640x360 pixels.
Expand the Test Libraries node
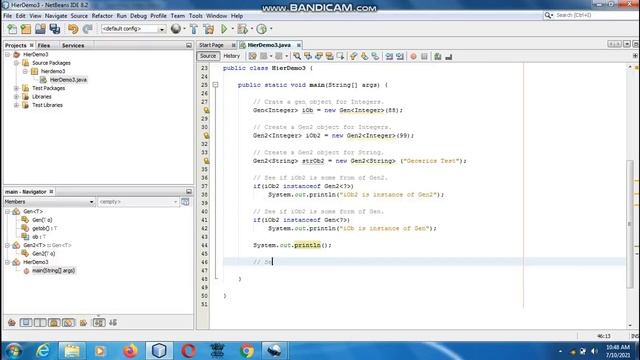click(x=16, y=105)
